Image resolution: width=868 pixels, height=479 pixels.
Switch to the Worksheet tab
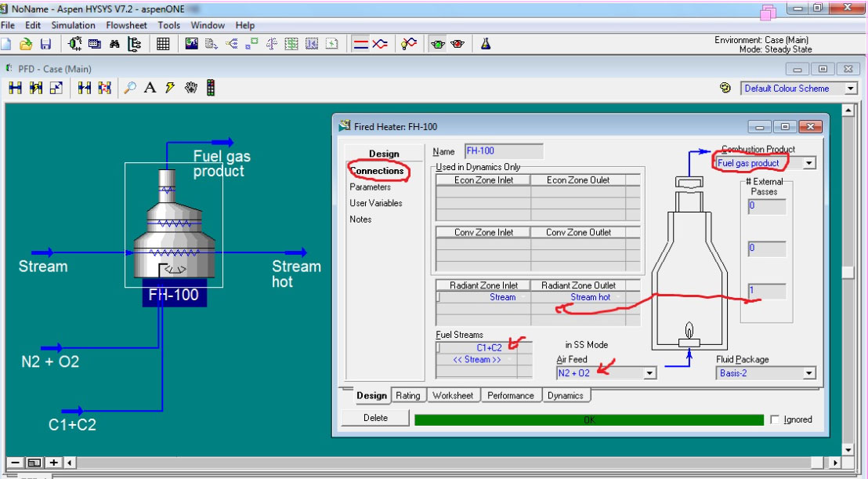(454, 396)
